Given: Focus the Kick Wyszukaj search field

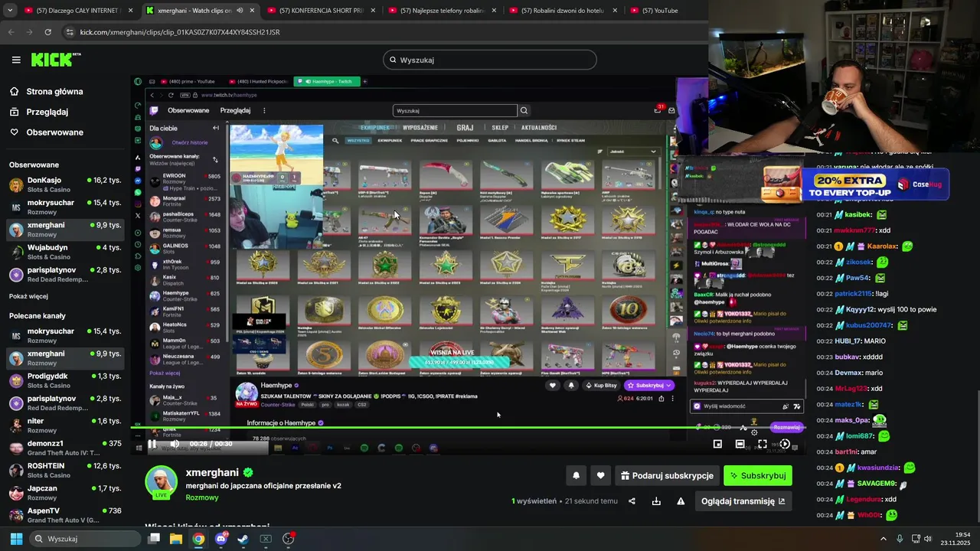Looking at the screenshot, I should 490,60.
